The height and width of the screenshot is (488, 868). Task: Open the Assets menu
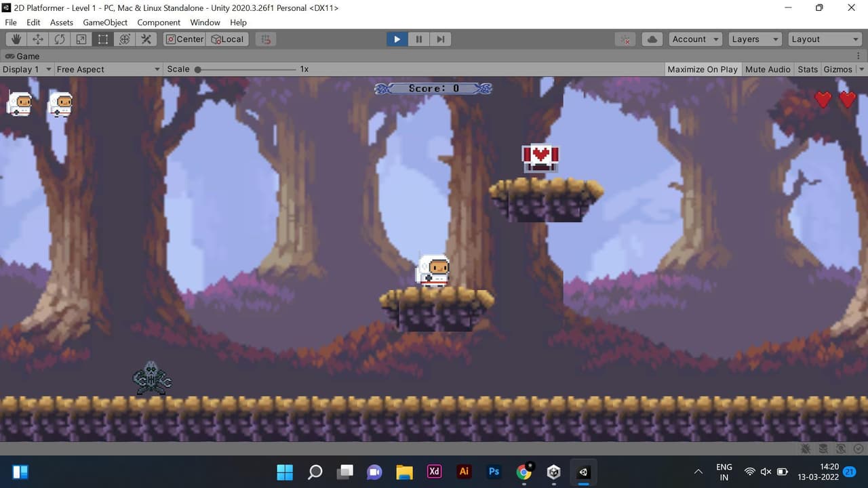coord(62,22)
